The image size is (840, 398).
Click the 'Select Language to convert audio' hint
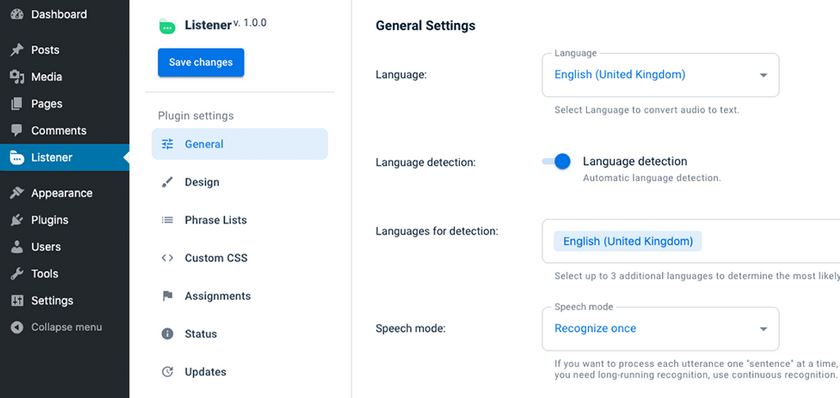click(x=647, y=110)
